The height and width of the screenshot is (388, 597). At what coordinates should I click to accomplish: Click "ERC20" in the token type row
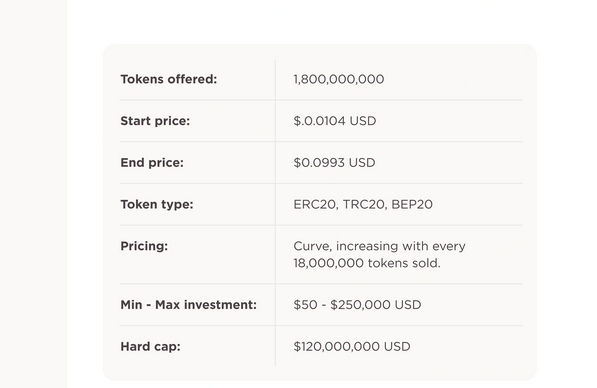click(x=315, y=204)
